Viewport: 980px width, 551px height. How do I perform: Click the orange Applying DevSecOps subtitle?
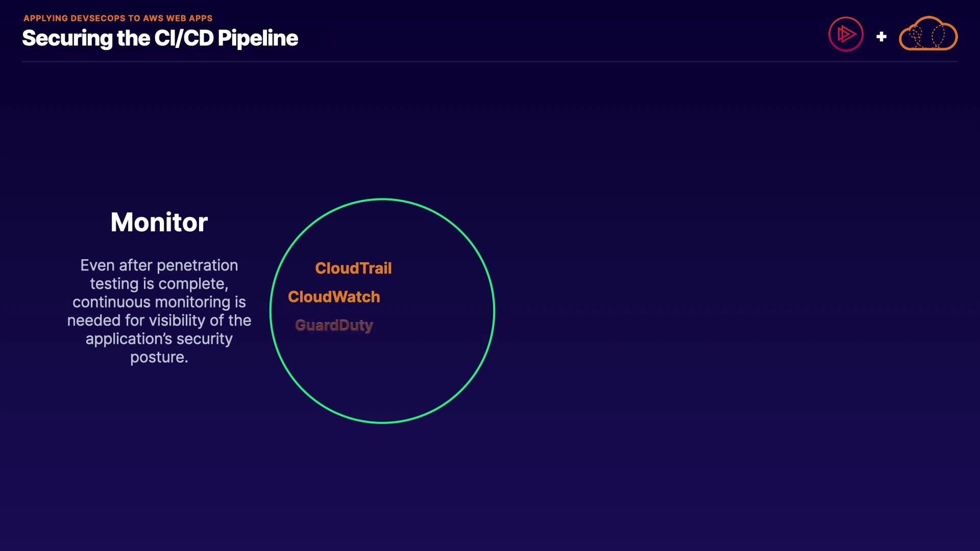click(118, 18)
